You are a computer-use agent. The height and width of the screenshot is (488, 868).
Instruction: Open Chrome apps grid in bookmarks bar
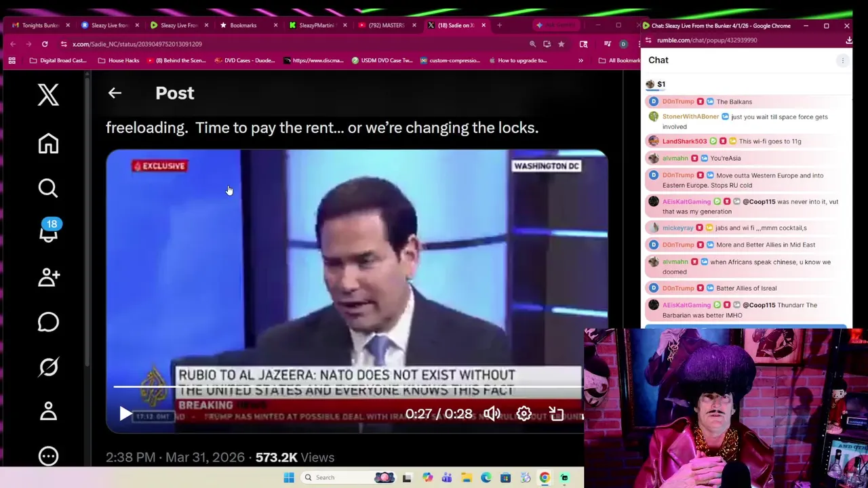[12, 60]
